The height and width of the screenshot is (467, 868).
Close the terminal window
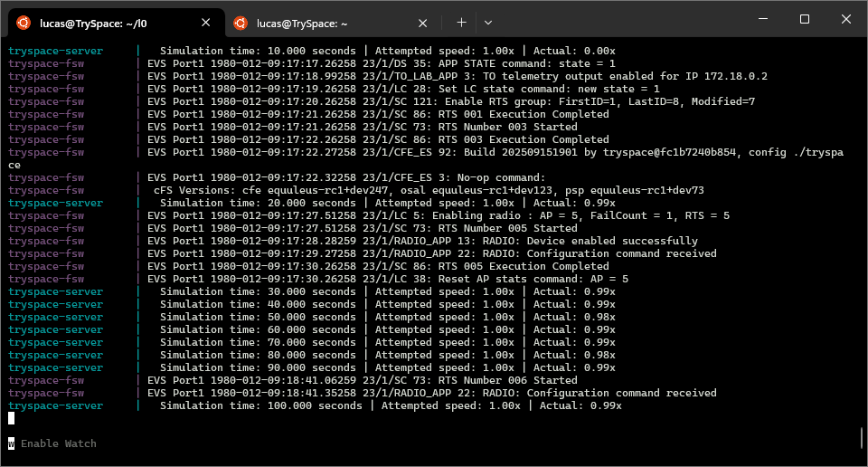(846, 19)
